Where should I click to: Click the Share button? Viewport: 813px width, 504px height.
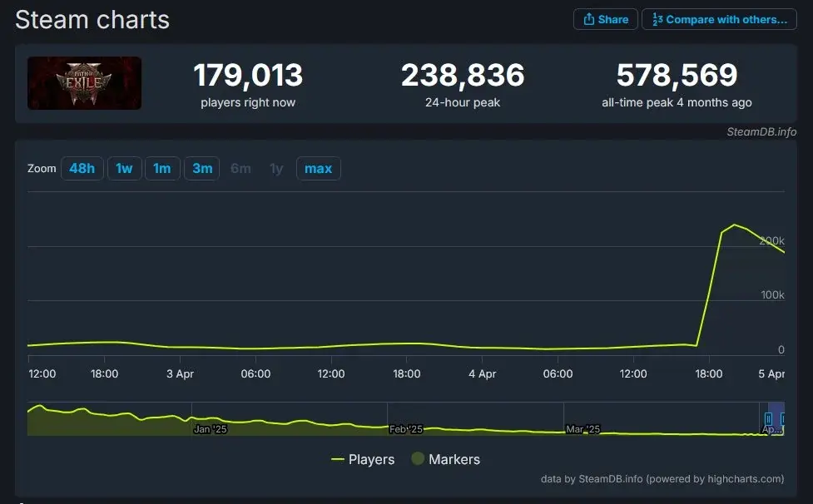[605, 19]
